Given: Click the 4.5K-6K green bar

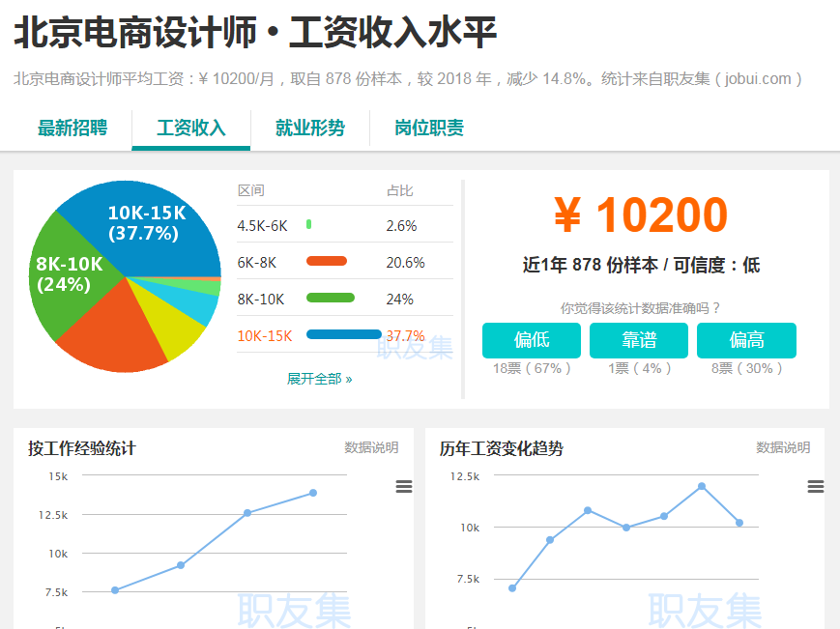Looking at the screenshot, I should (x=309, y=224).
